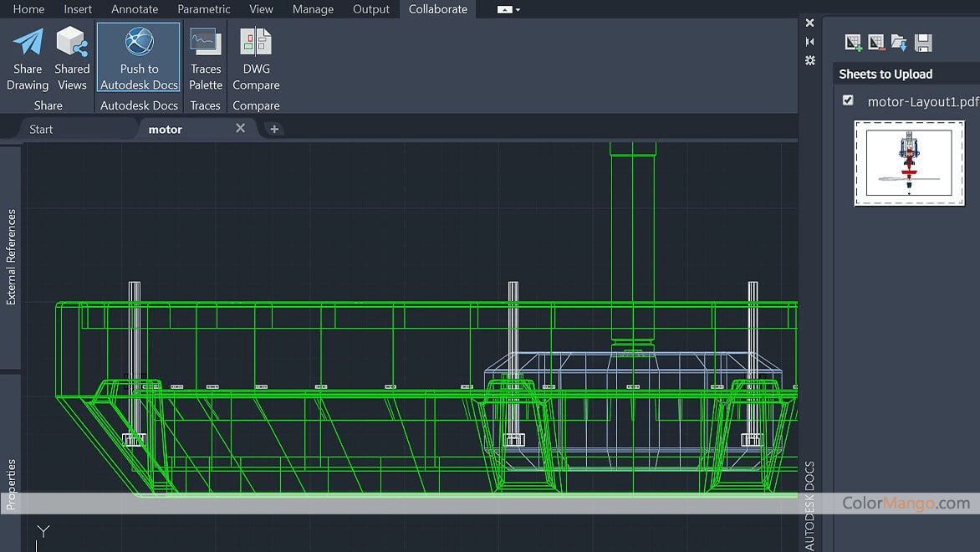Select the motor-Layout1 sheet thumbnail preview
This screenshot has width=980, height=552.
[x=909, y=163]
